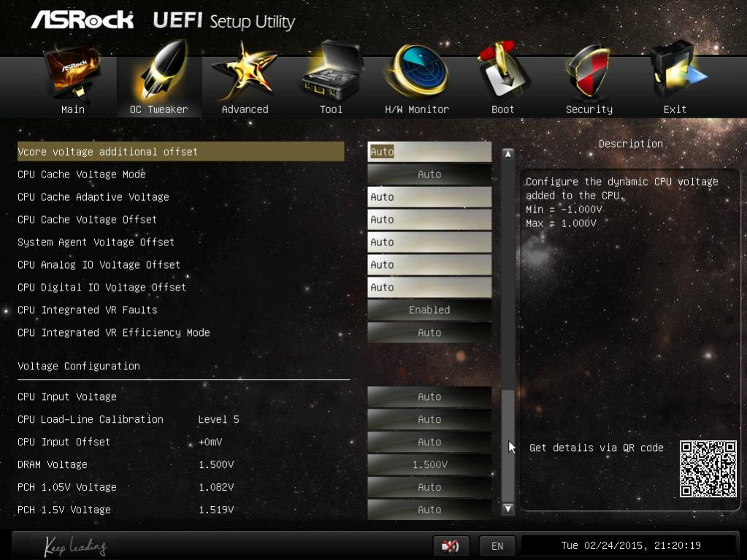The width and height of the screenshot is (747, 560).
Task: Select CPU Load-Line Calibration label
Action: pos(91,420)
